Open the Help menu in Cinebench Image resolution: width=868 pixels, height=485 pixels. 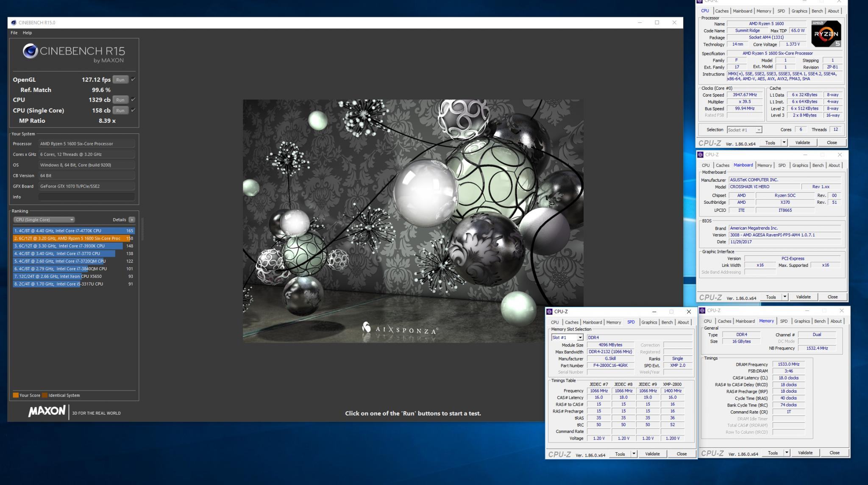27,33
